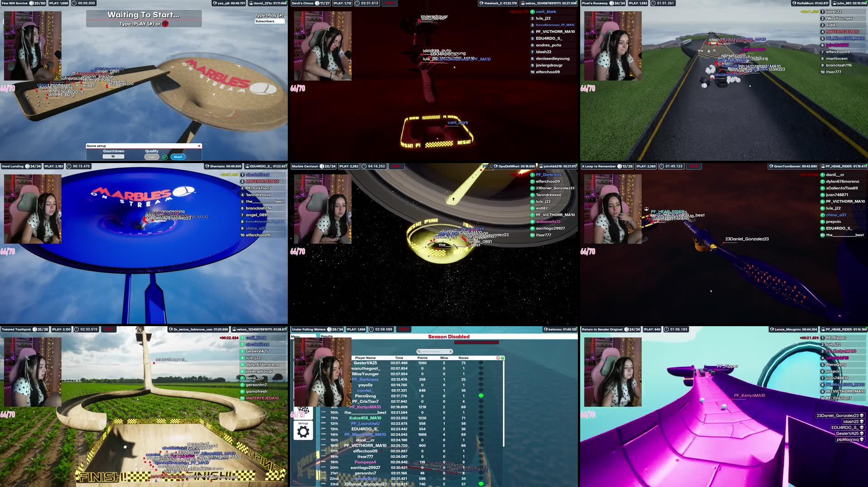Open the Menu tab on the leaderboard screen
This screenshot has height=487, width=868.
pyautogui.click(x=295, y=337)
